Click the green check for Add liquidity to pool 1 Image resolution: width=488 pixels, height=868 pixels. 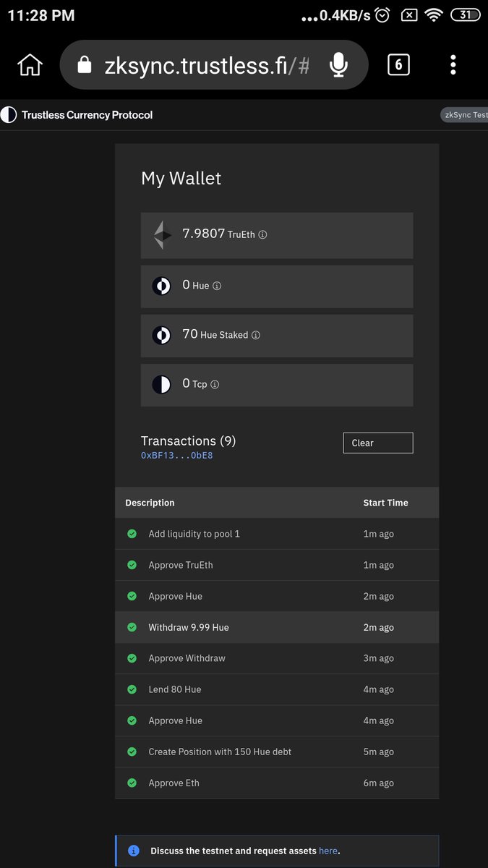tap(132, 534)
